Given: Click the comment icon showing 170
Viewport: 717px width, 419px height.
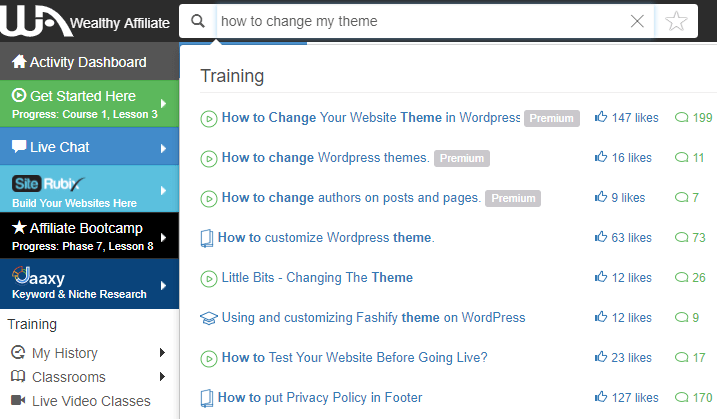Looking at the screenshot, I should pos(681,397).
